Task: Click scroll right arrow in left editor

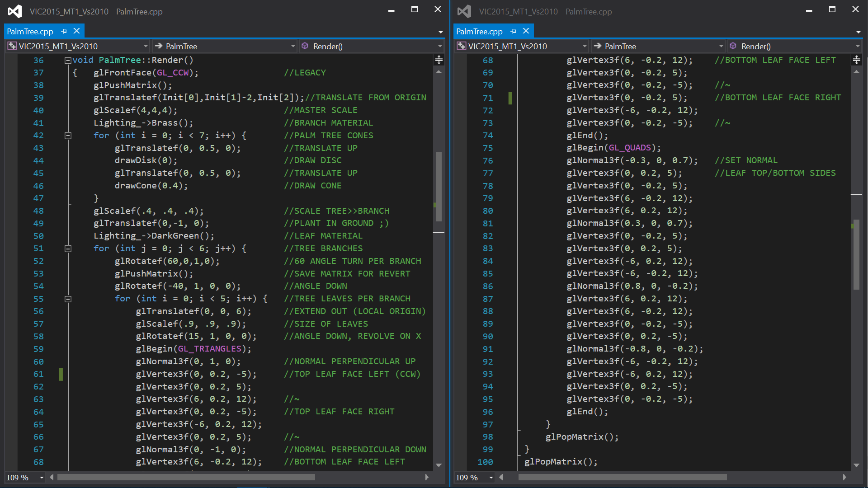Action: (x=427, y=477)
